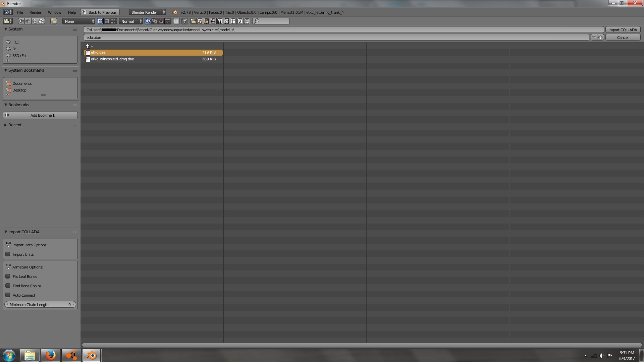This screenshot has width=644, height=362.
Task: Click the directory path field
Action: 344,29
